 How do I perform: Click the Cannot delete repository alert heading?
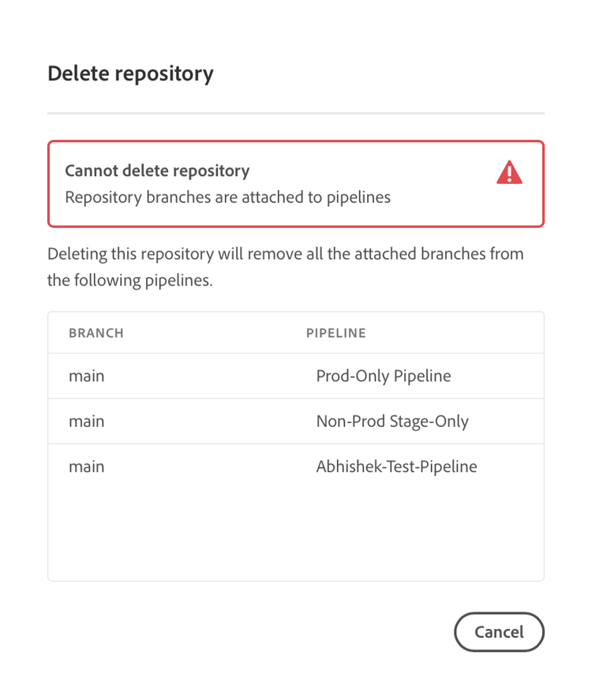coord(157,171)
